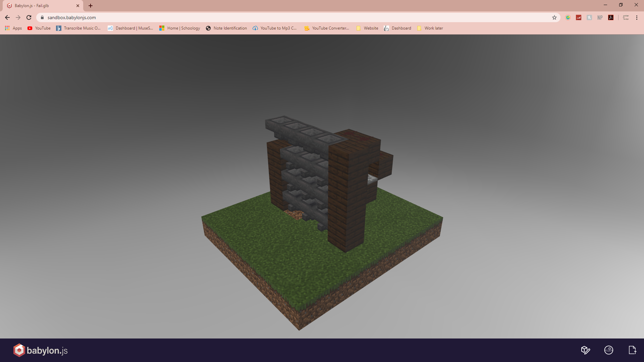Open the Babylon.js inspector cube-and-pencil icon
644x362 pixels.
click(x=585, y=350)
